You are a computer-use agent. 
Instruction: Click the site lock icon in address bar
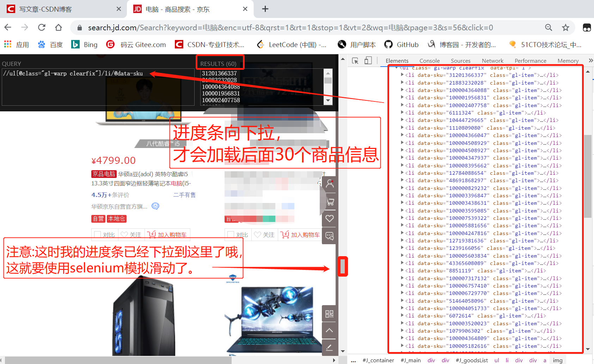click(x=80, y=27)
